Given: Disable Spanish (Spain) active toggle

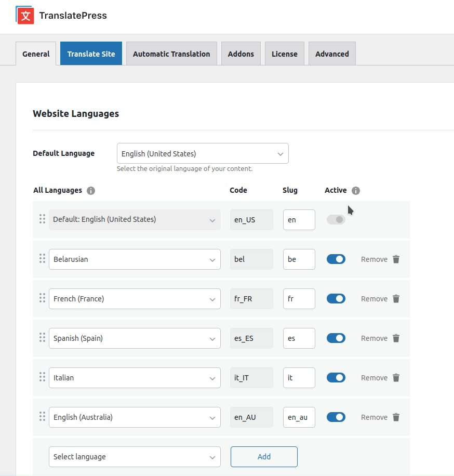Looking at the screenshot, I should [x=336, y=338].
